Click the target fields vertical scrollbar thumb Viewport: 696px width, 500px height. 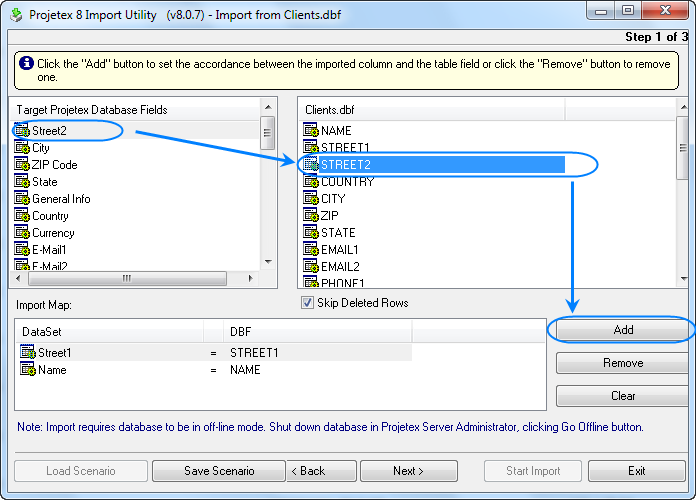click(x=267, y=133)
